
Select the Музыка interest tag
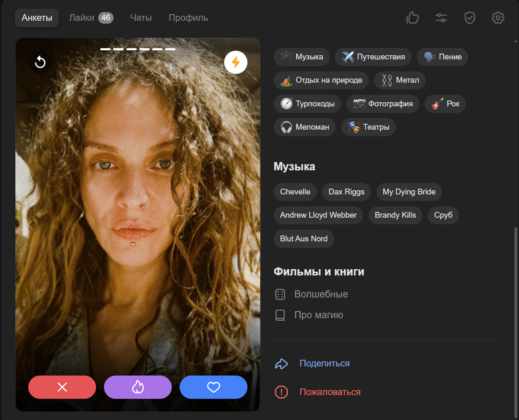point(302,57)
